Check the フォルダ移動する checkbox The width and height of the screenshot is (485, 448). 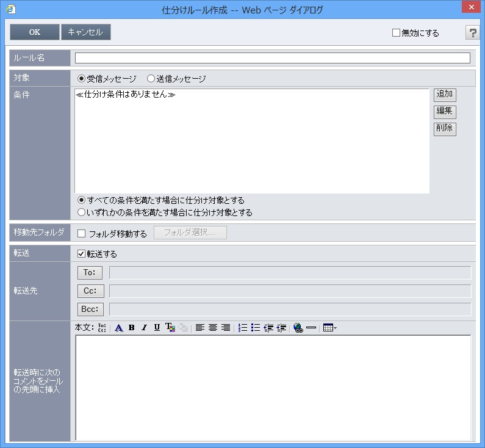(x=82, y=233)
